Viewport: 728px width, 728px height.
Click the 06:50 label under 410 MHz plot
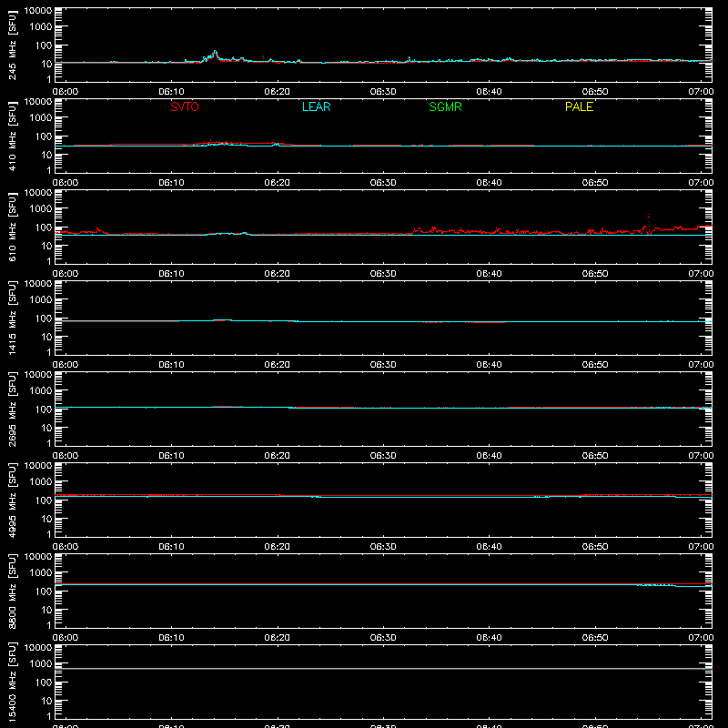595,183
